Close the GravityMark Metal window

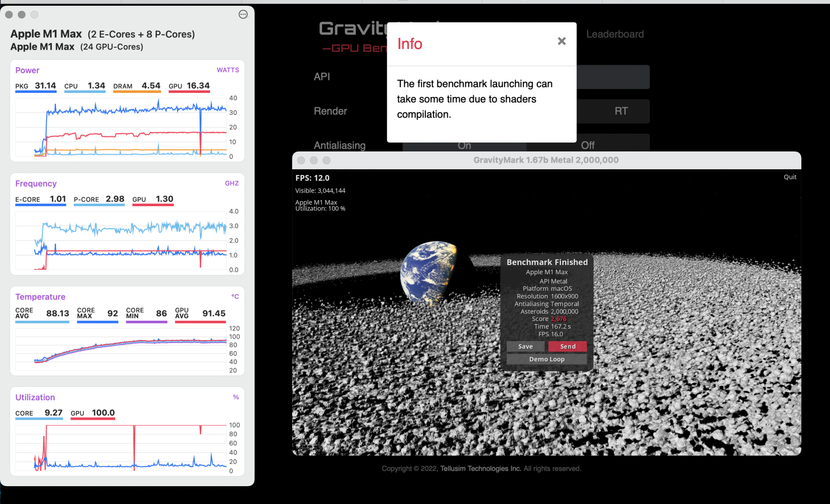(x=301, y=160)
